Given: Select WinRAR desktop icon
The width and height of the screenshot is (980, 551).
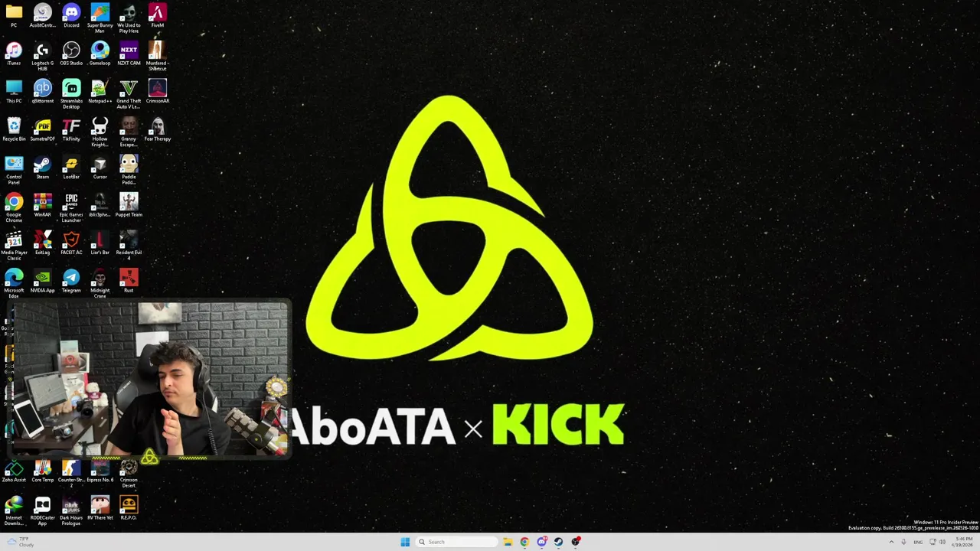Looking at the screenshot, I should pos(42,205).
